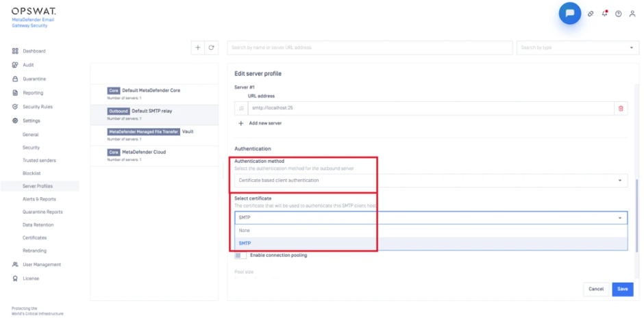Viewport: 644px width, 323px height.
Task: Click the Dashboard sidebar icon
Action: click(x=15, y=51)
